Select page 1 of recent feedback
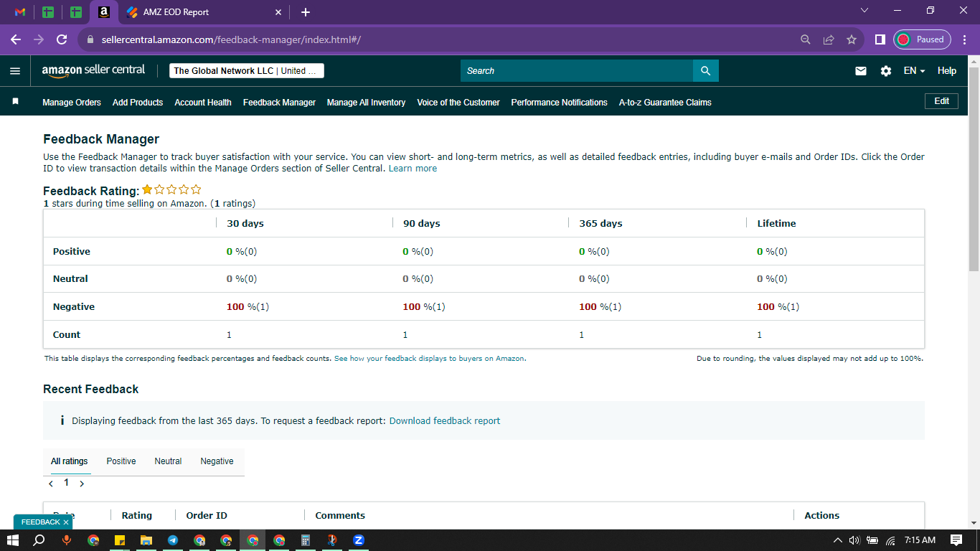Image resolution: width=980 pixels, height=551 pixels. [67, 483]
